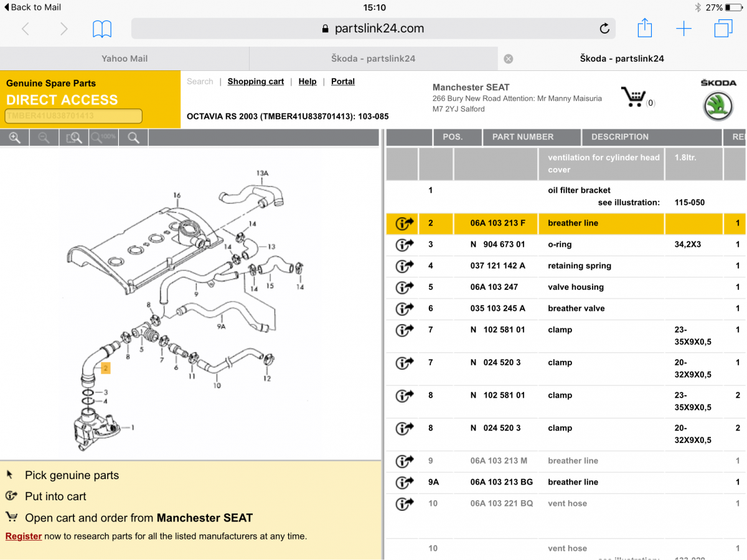This screenshot has width=747, height=560.
Task: Click callout 1 oil filter bracket
Action: [x=132, y=427]
